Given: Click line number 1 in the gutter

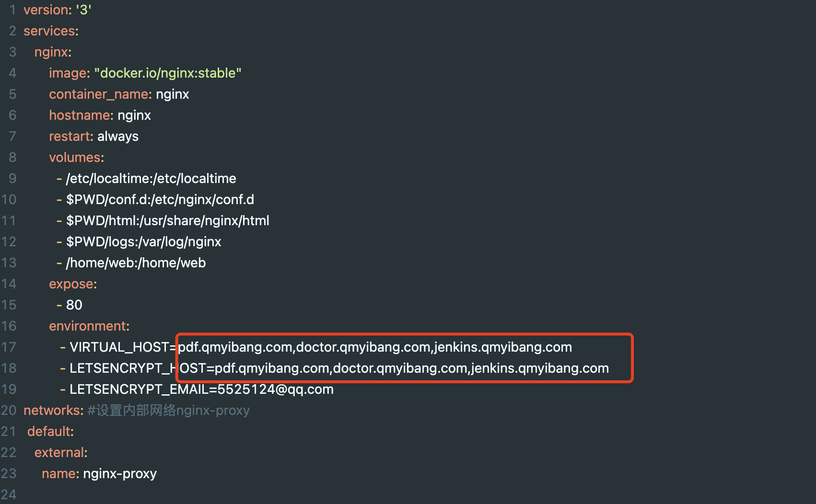Looking at the screenshot, I should coord(12,10).
